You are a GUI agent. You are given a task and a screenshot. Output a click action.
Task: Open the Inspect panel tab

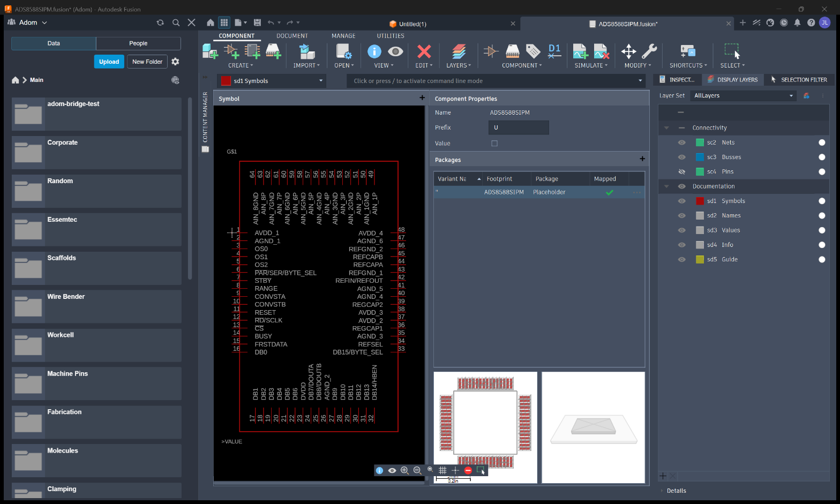677,80
